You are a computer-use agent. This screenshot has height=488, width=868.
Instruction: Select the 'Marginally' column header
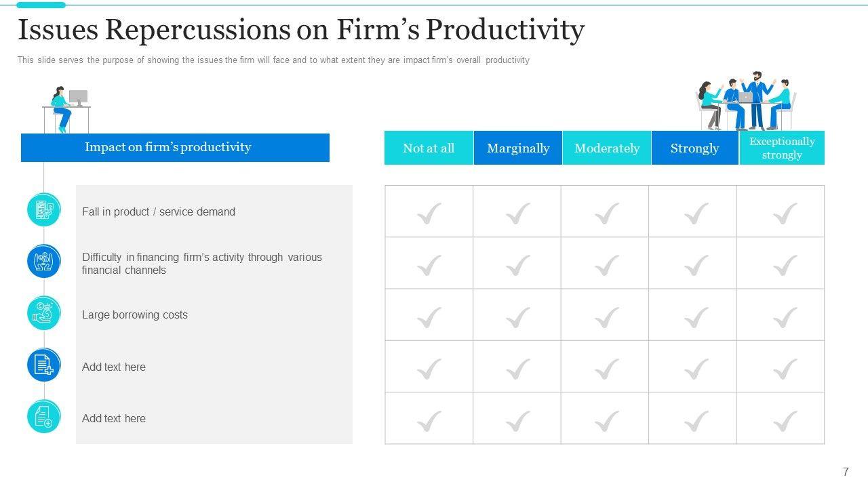518,148
